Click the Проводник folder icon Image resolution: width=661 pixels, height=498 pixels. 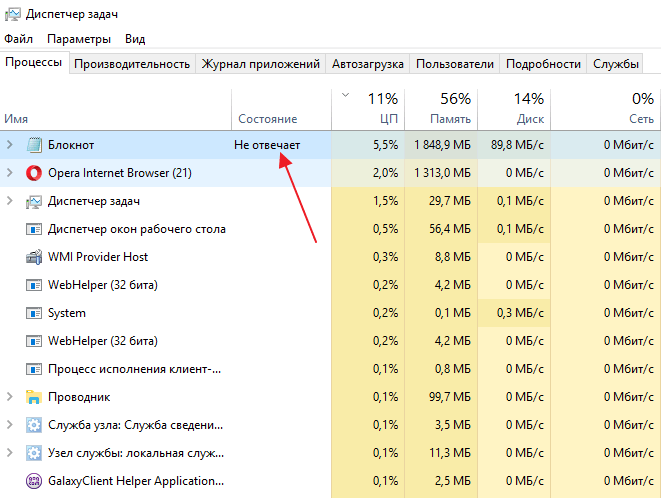point(34,397)
